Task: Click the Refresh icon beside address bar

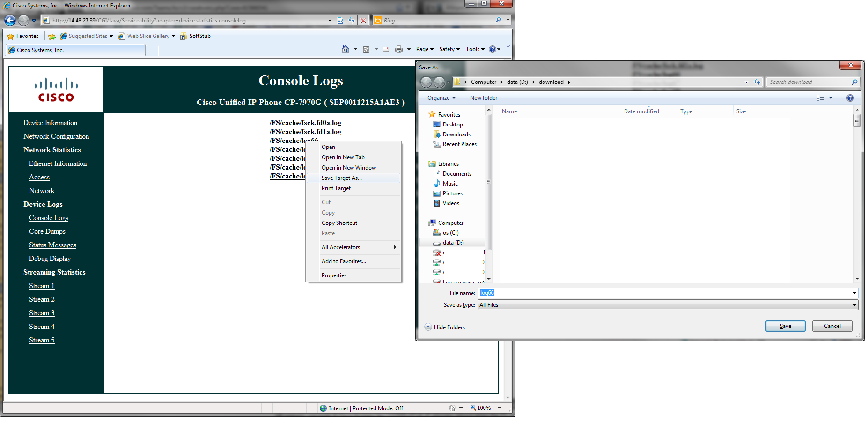Action: (351, 21)
